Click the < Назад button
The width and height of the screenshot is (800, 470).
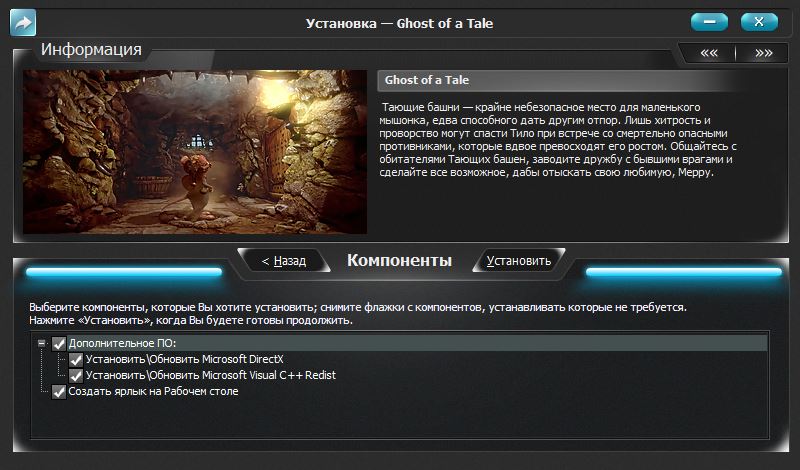284,261
